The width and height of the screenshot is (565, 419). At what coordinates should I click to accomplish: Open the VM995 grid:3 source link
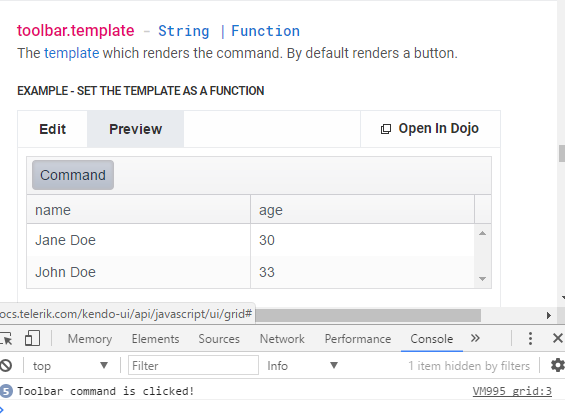click(512, 391)
